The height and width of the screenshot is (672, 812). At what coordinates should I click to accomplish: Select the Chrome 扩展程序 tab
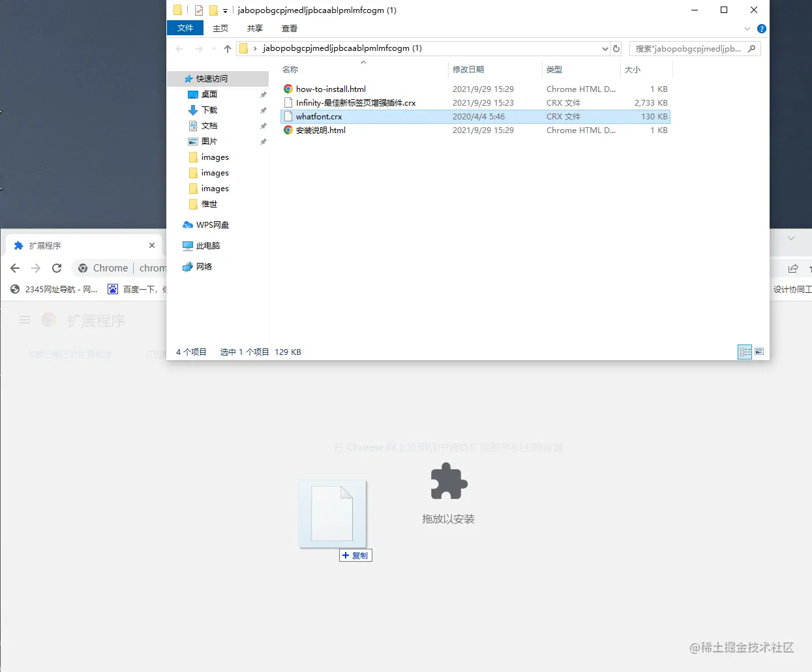point(85,245)
